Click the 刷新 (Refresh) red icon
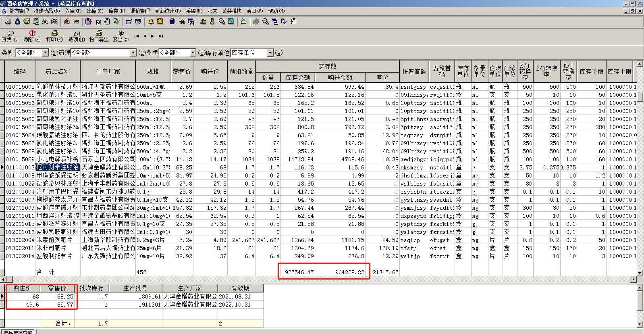The image size is (644, 334). (x=32, y=34)
